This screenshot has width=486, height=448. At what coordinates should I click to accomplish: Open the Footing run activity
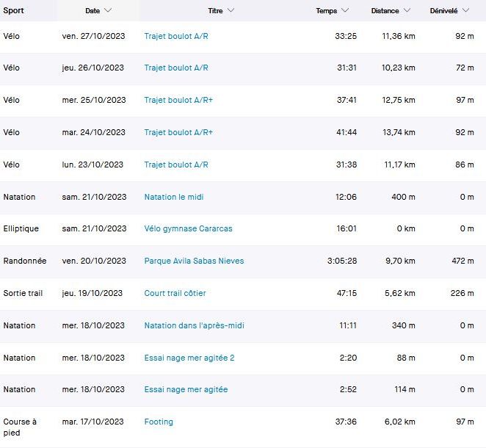pyautogui.click(x=159, y=422)
